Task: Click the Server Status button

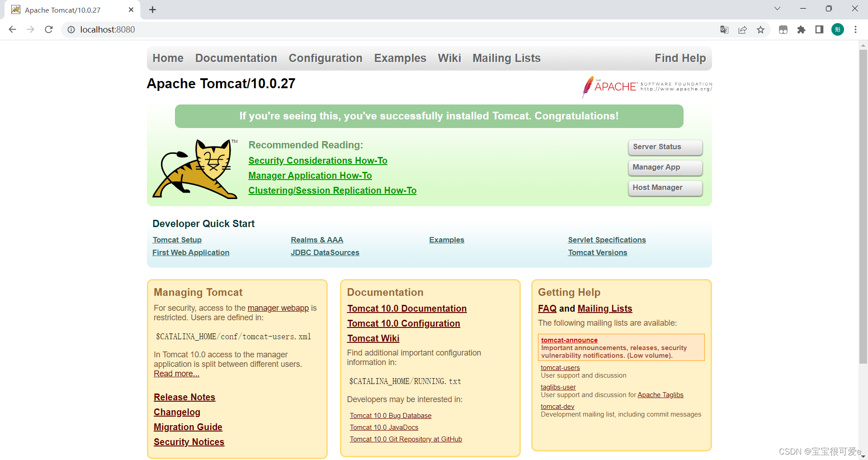Action: [x=665, y=147]
